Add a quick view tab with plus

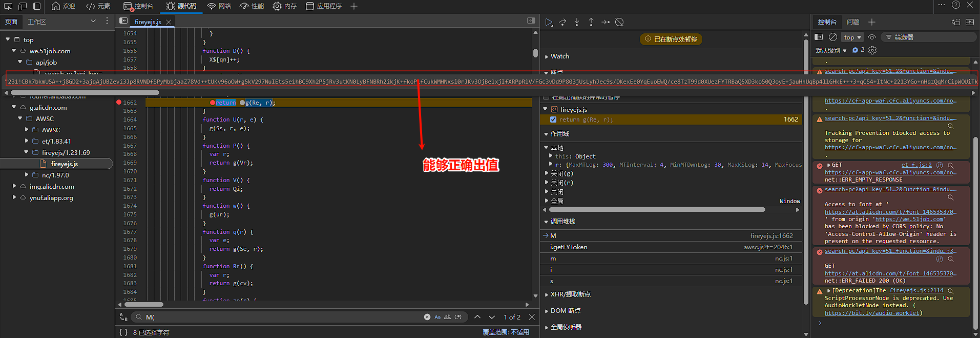872,22
